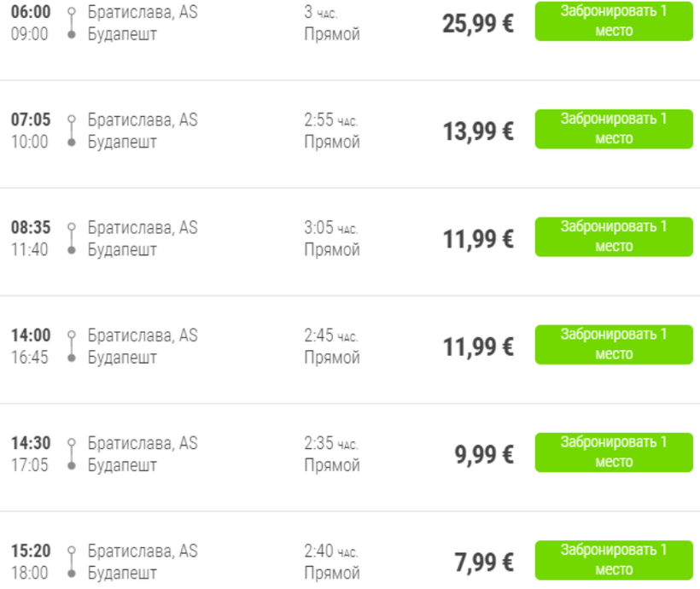This screenshot has width=700, height=589.
Task: Book the 9,99 € trip seat
Action: (614, 452)
